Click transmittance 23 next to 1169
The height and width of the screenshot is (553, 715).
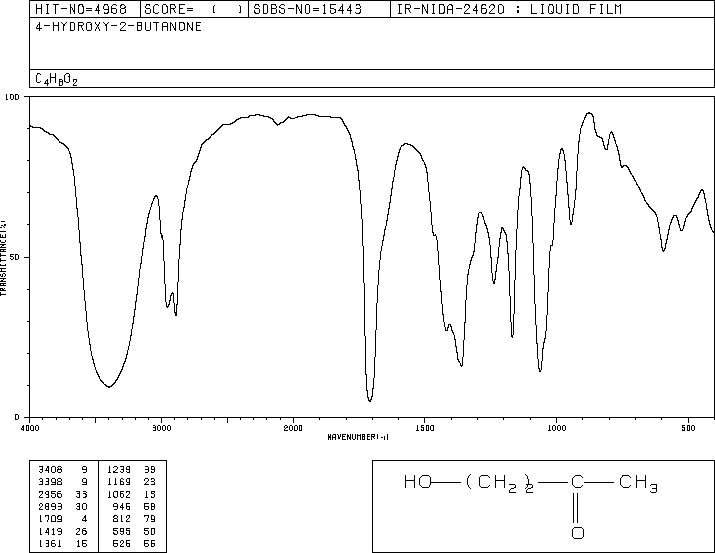(x=150, y=482)
